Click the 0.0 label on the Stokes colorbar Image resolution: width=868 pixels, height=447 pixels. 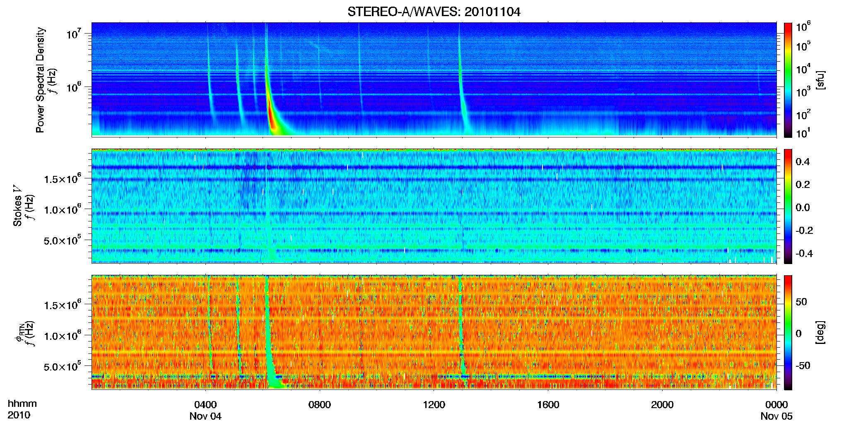[x=803, y=208]
